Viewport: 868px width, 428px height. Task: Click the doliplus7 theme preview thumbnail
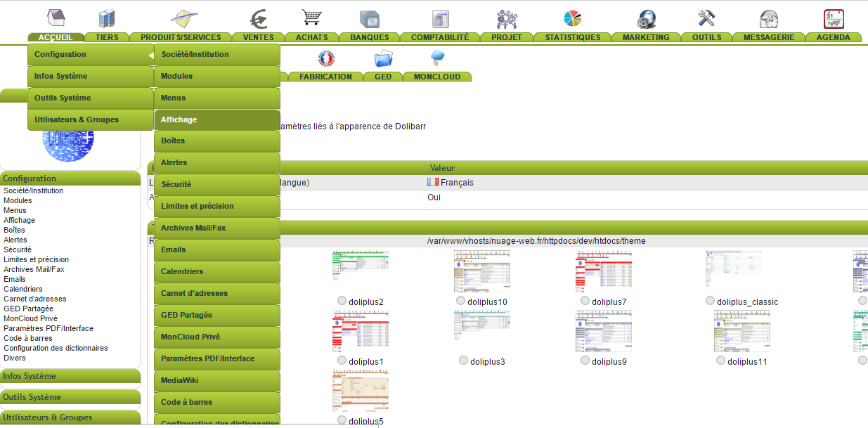pyautogui.click(x=604, y=271)
